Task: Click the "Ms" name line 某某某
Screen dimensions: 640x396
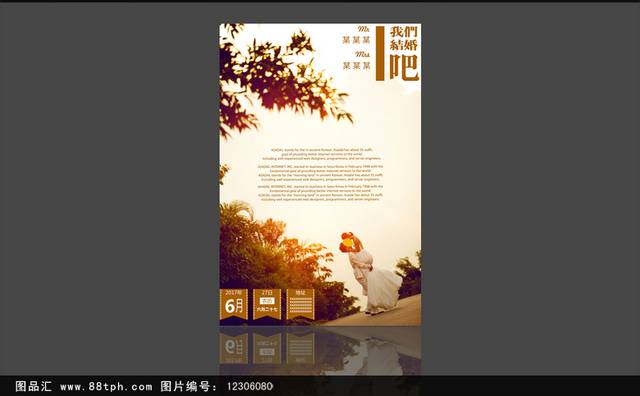Action: click(x=356, y=40)
